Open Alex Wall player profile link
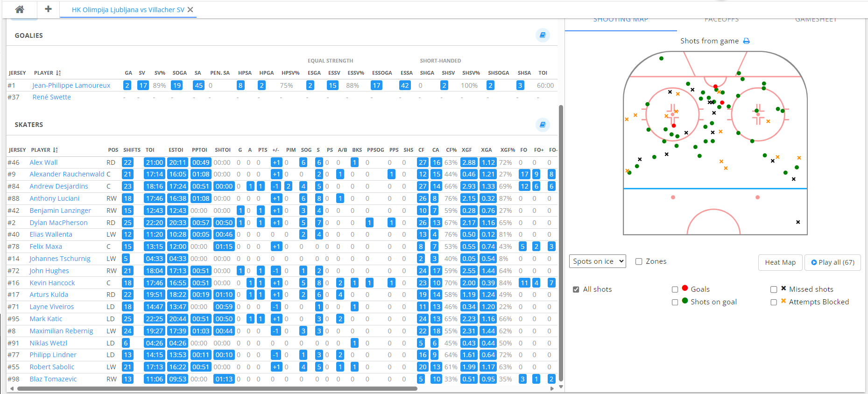The image size is (868, 394). point(43,162)
